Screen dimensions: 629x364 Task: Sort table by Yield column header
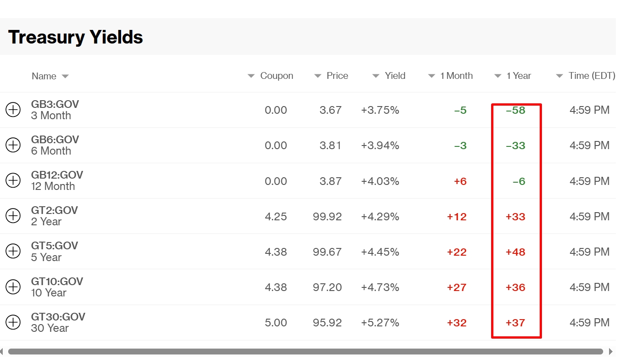[x=389, y=76]
